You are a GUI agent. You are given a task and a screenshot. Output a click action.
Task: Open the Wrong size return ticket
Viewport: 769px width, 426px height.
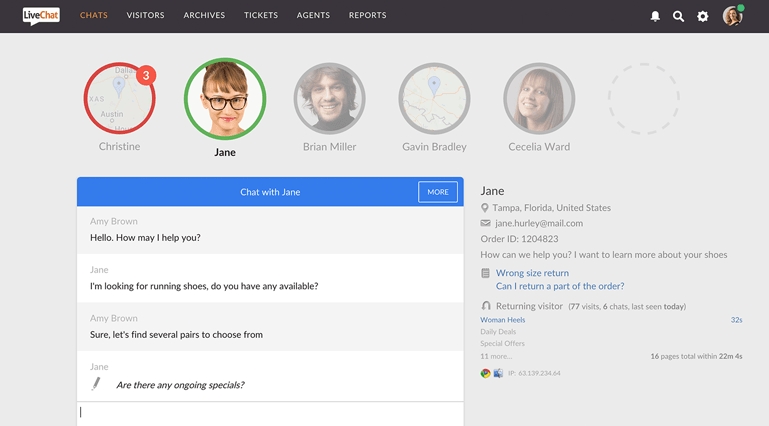532,273
